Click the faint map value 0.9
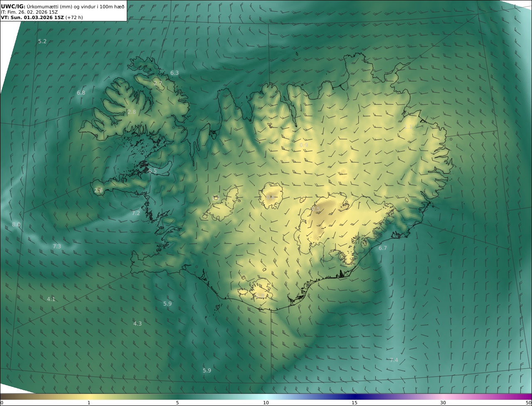The height and width of the screenshot is (406, 532). 304,145
